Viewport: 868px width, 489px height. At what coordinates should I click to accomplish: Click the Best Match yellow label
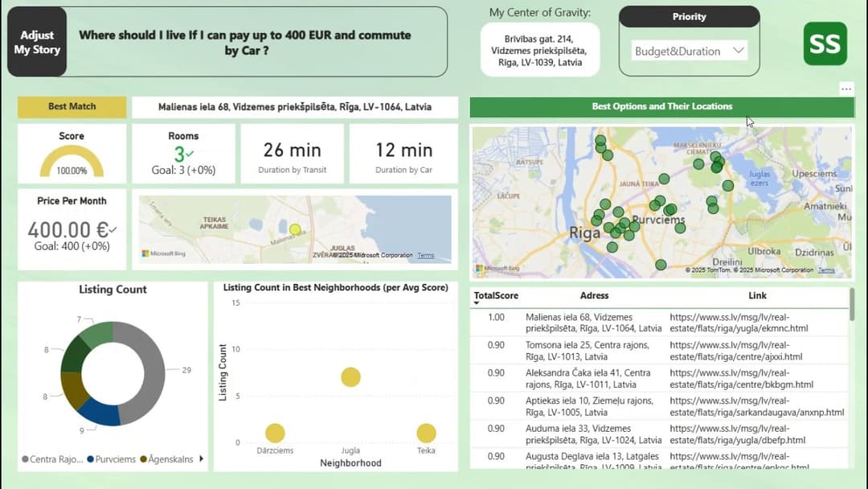pyautogui.click(x=72, y=106)
